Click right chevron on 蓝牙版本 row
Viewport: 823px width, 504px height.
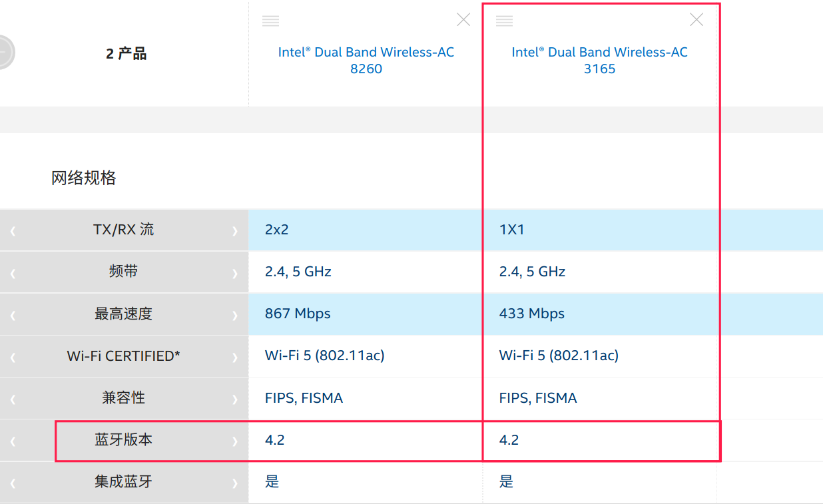pos(234,441)
